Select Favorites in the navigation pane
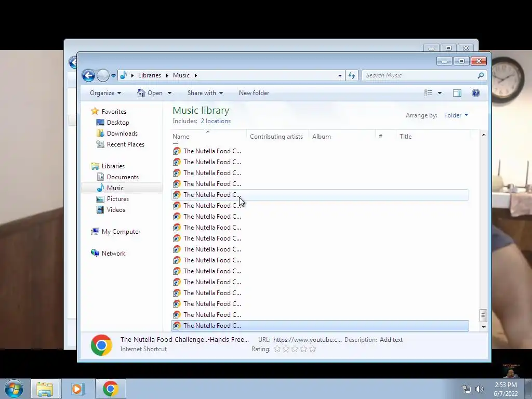The height and width of the screenshot is (399, 532). click(114, 112)
